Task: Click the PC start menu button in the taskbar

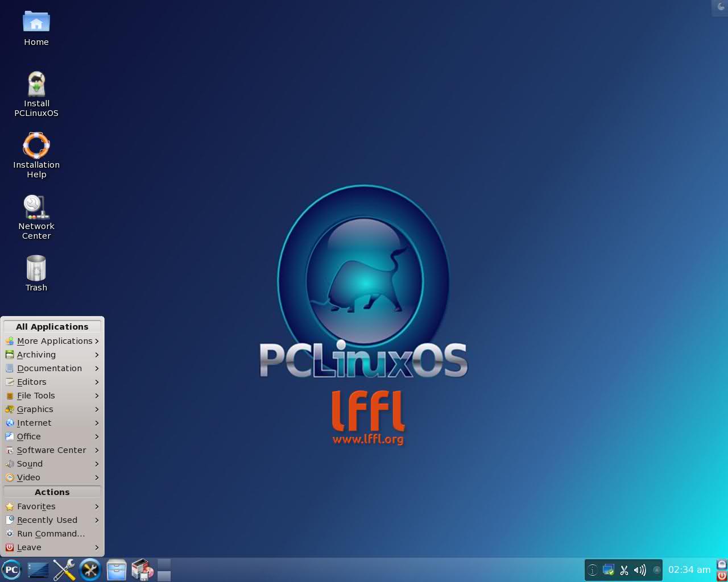Action: point(11,569)
